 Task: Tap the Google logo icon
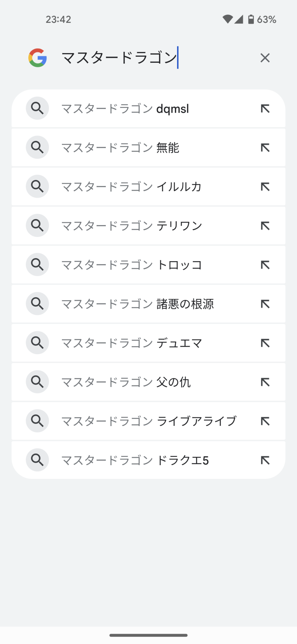coord(38,58)
